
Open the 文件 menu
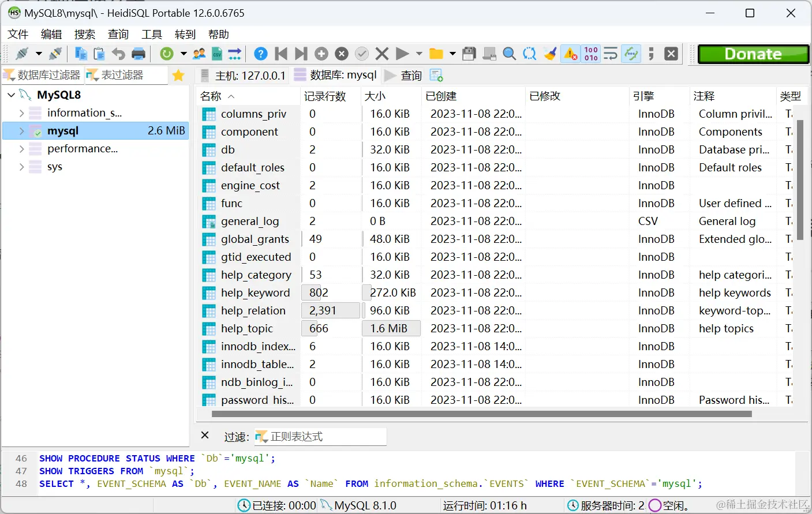point(18,35)
